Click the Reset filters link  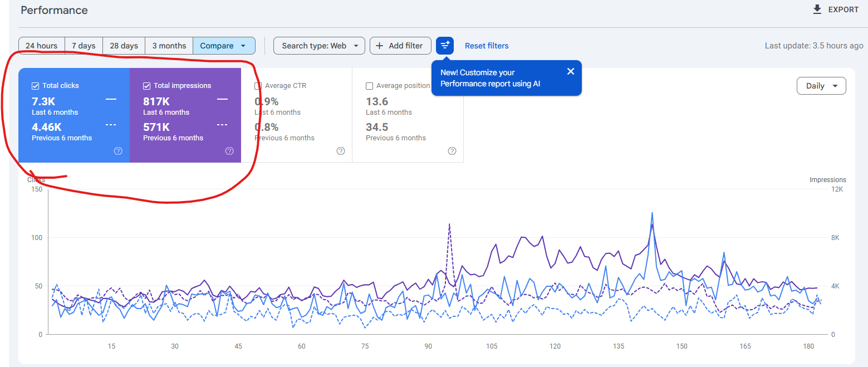point(487,46)
